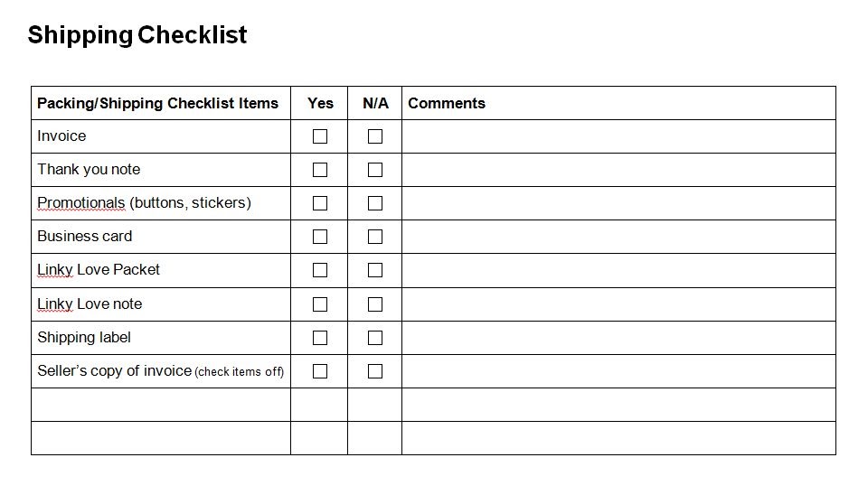Tick N/A for Promotionals row
Viewport: 868px width, 495px height.
tap(375, 203)
